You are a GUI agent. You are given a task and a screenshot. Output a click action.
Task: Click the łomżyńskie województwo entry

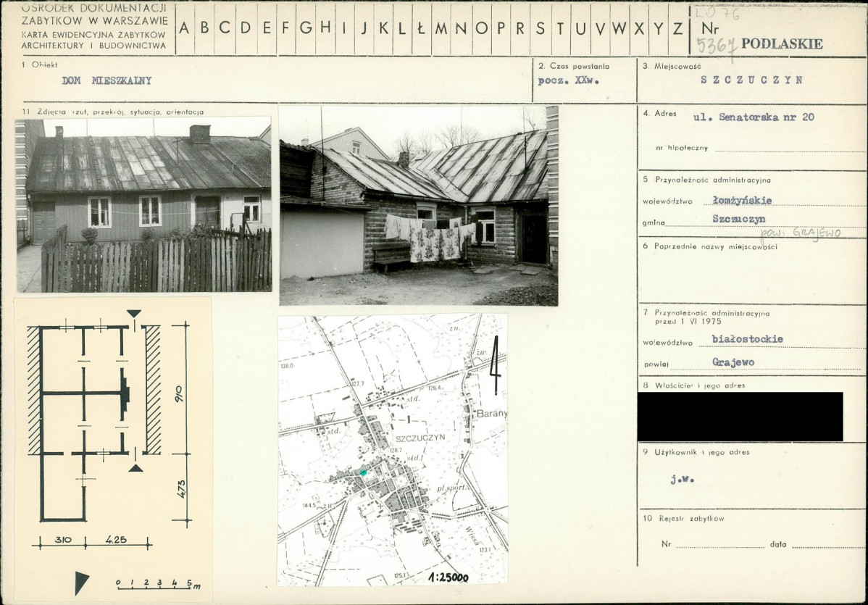click(742, 200)
